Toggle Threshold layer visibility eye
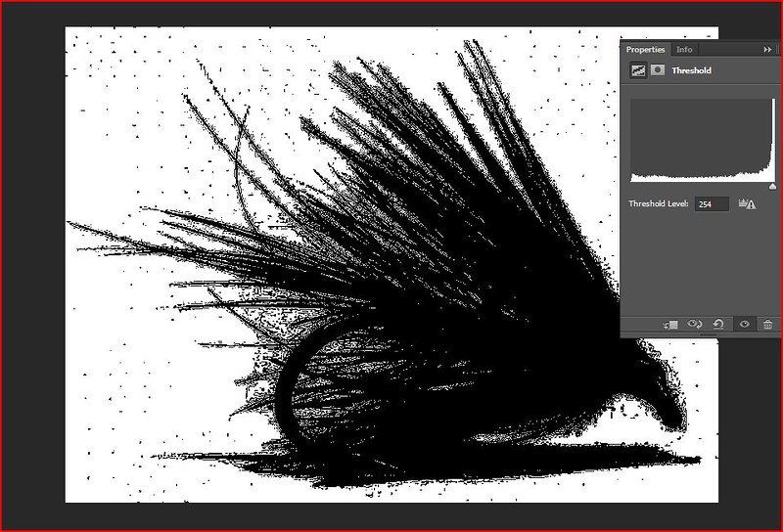The height and width of the screenshot is (532, 783). [x=744, y=324]
